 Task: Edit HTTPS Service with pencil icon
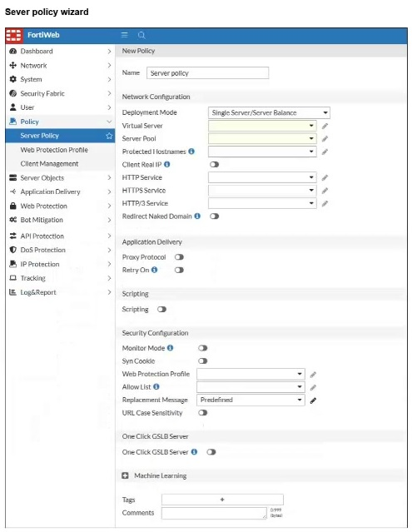(325, 191)
